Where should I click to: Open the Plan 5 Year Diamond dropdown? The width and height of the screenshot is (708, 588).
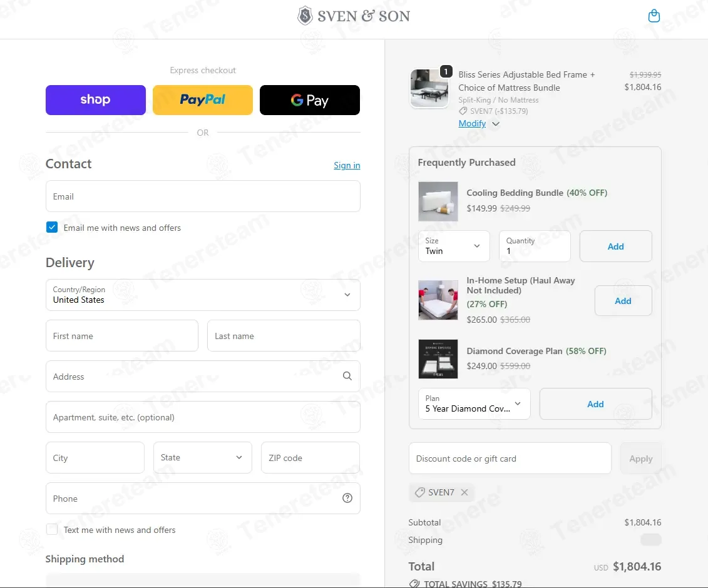coord(474,404)
